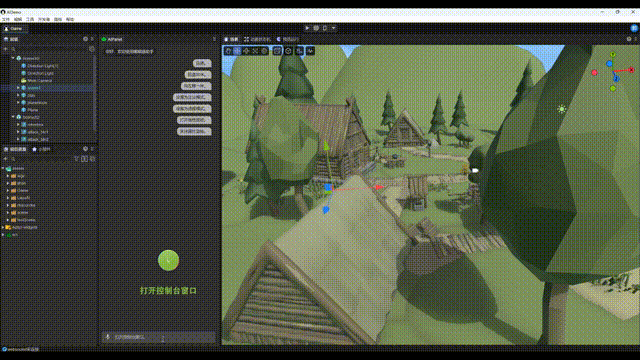
Task: Select the move tool in scene toolbar
Action: point(237,51)
